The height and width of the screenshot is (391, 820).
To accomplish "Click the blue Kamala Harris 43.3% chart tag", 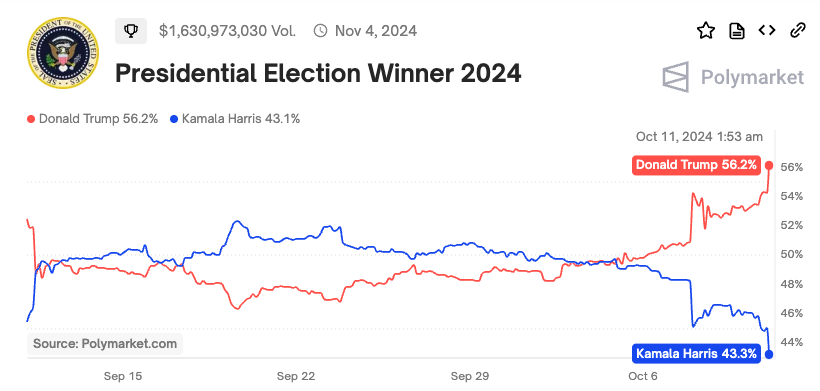I will [x=696, y=354].
